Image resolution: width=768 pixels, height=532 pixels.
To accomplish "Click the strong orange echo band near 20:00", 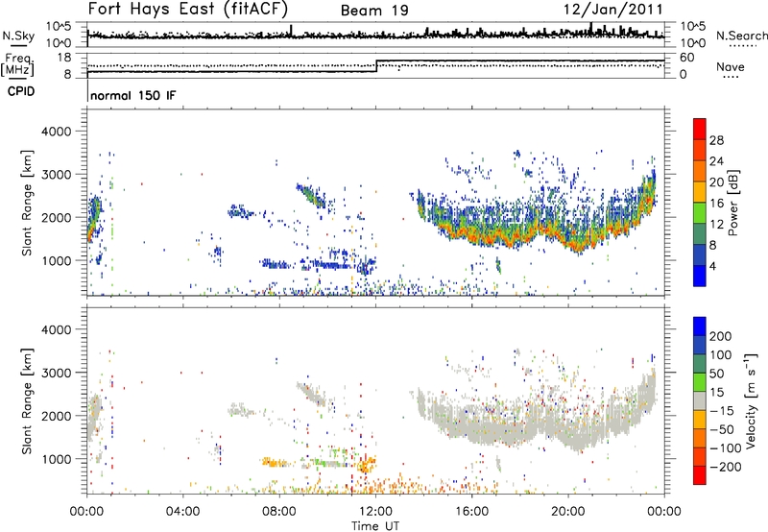I will click(x=578, y=244).
